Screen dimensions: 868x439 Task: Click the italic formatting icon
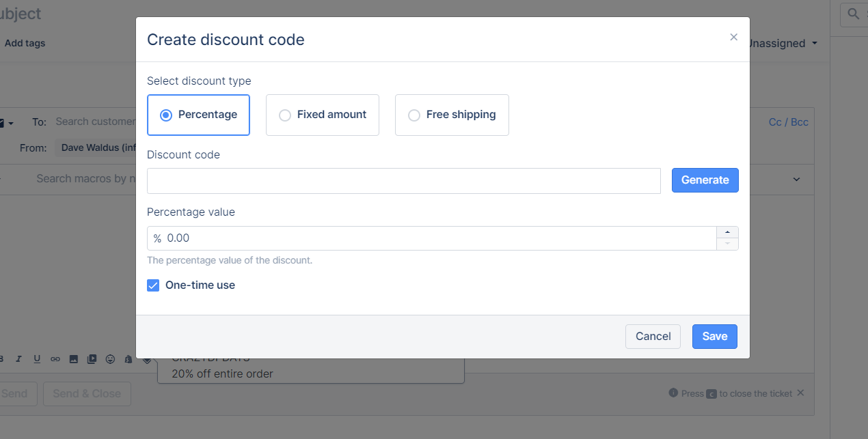tap(18, 359)
